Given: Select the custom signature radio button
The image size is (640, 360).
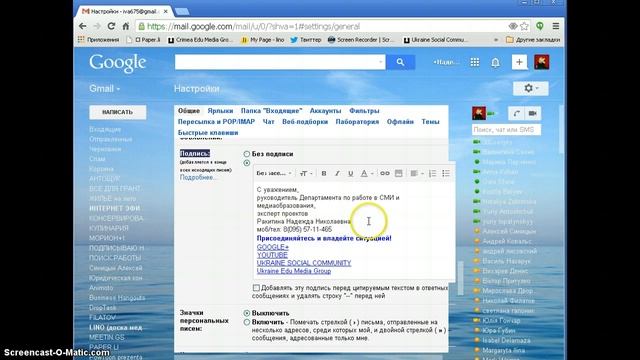Looking at the screenshot, I should coord(247,163).
